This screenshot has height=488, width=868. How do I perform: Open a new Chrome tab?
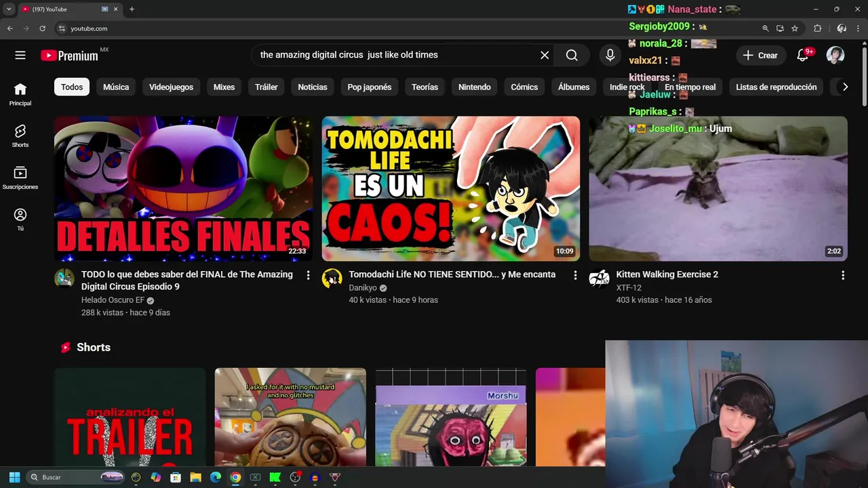(132, 9)
